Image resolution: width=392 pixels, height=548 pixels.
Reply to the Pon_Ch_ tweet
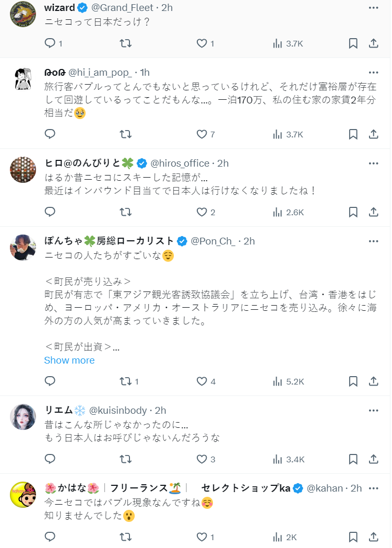[x=50, y=381]
